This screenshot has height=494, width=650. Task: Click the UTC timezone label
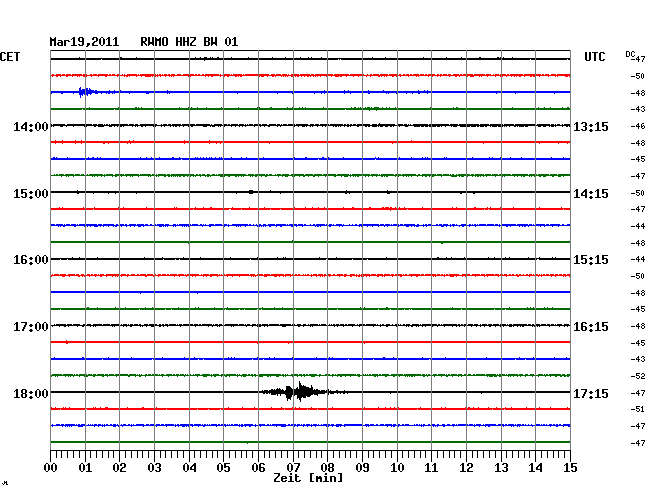coord(595,57)
